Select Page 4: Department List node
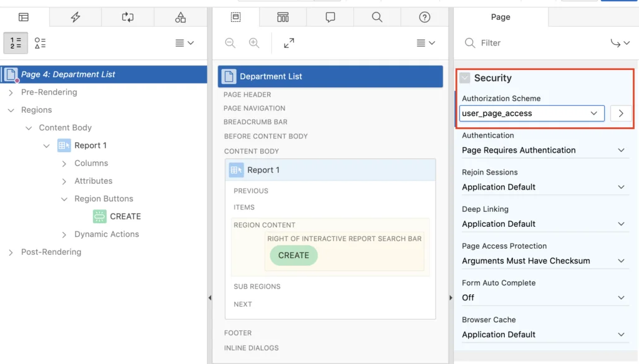The width and height of the screenshot is (639, 364). pos(104,75)
